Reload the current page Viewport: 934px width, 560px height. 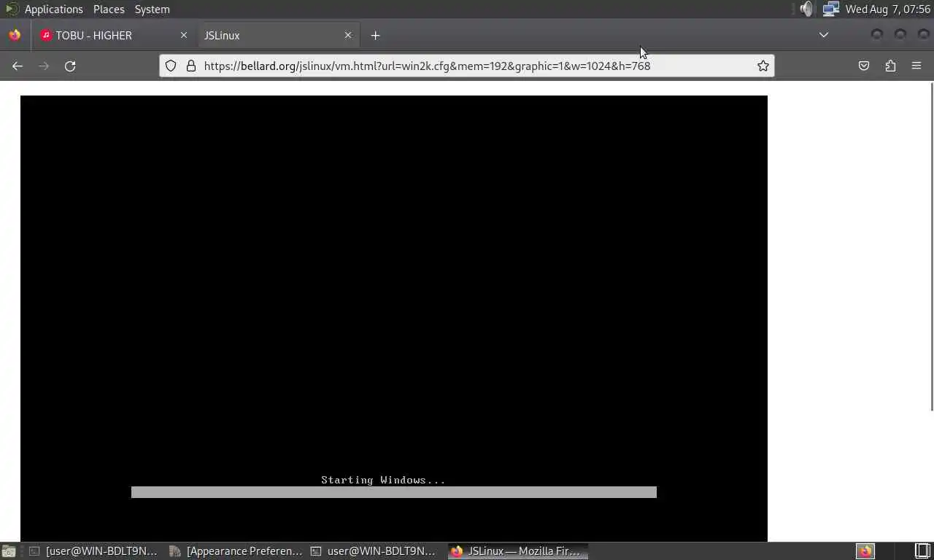[70, 66]
